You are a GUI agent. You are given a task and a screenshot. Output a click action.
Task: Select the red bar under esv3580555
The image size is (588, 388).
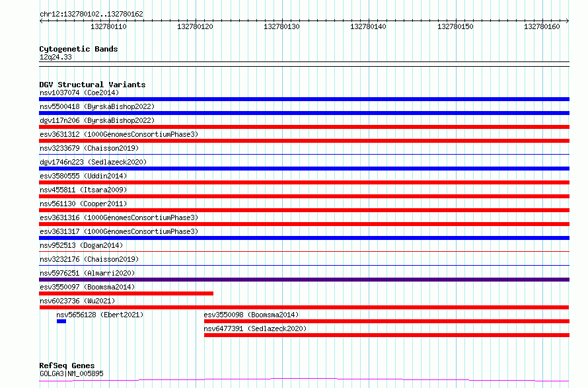point(304,182)
